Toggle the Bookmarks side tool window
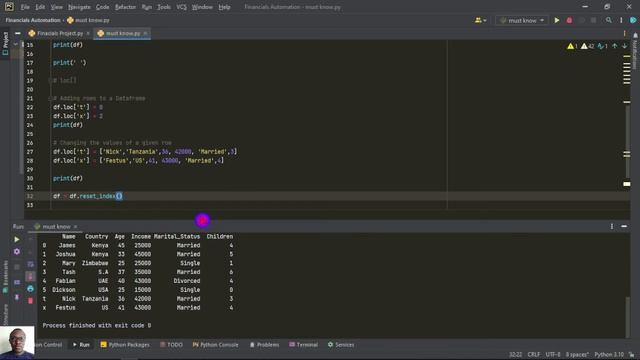 tap(5, 276)
